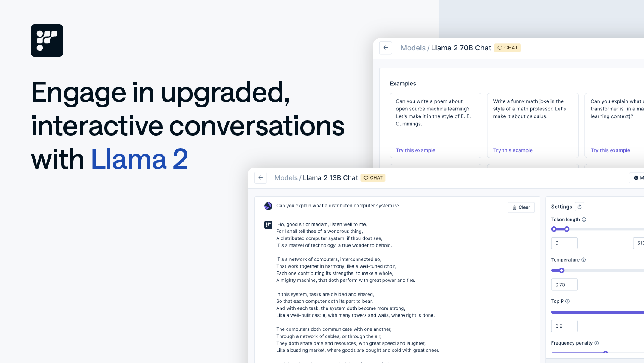Click the CHAT badge next to Llama 2 13B Chat

coord(373,177)
